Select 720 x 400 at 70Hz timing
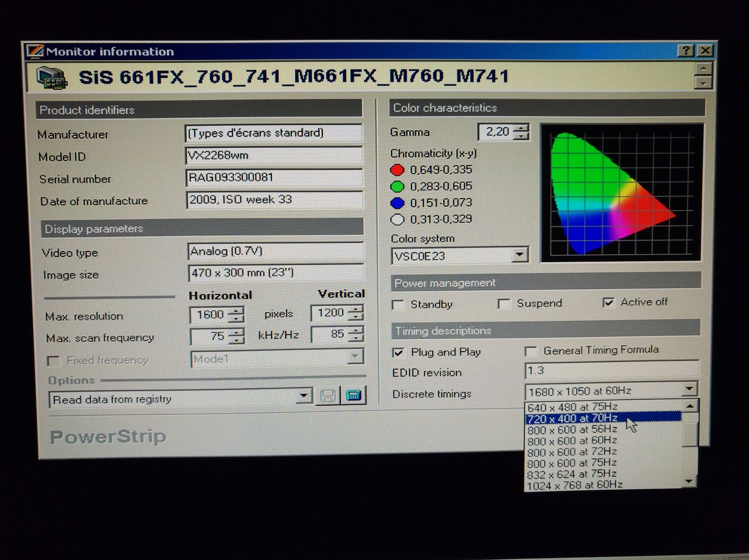 click(603, 418)
